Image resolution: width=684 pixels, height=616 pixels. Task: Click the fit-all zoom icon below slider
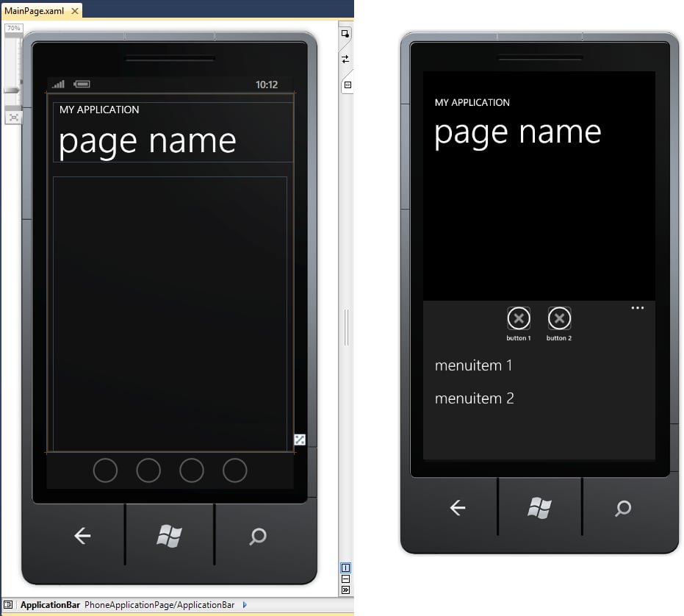(x=13, y=118)
